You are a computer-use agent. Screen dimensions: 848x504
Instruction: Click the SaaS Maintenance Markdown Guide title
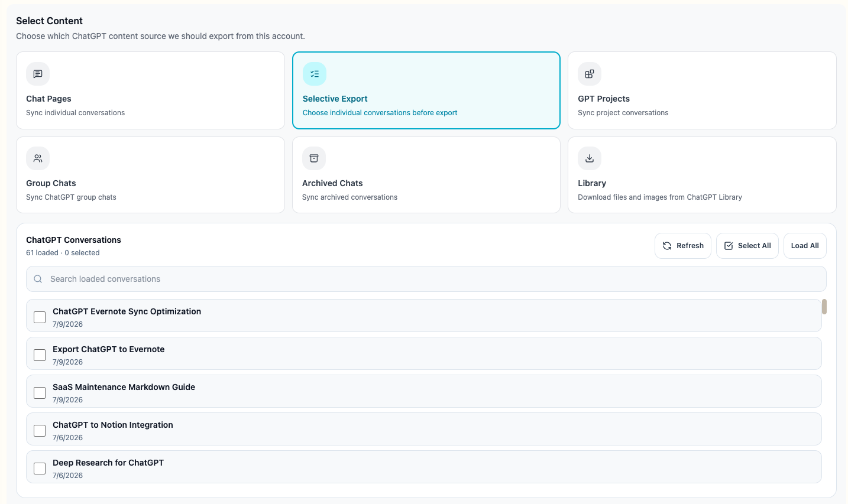coord(124,387)
